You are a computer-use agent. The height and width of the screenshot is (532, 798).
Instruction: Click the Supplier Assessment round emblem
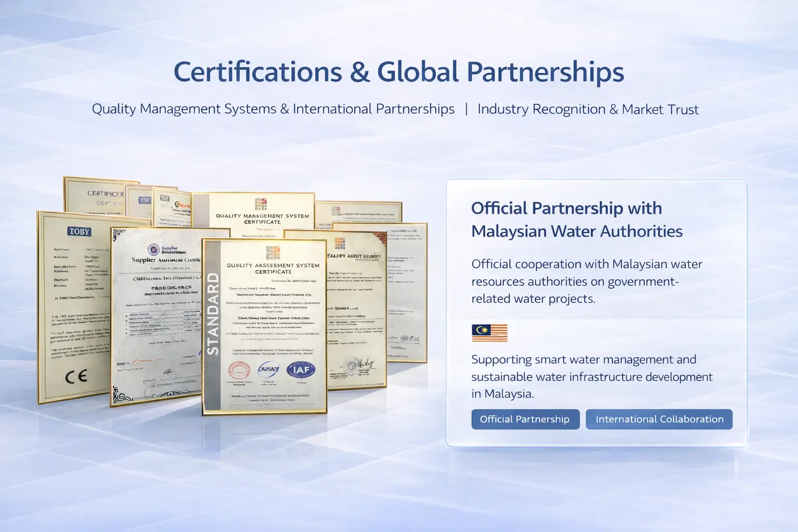153,249
